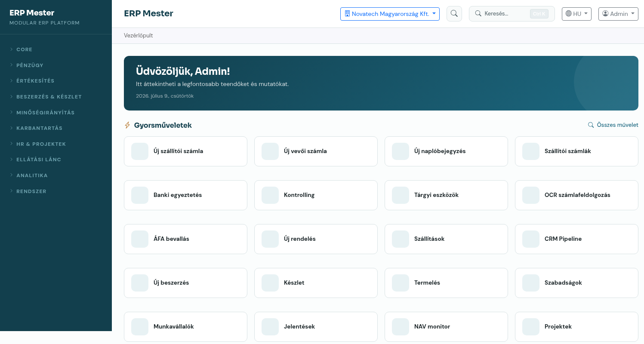Open the Készlet quick action card
Viewport: 644px width, 344px height.
(316, 283)
